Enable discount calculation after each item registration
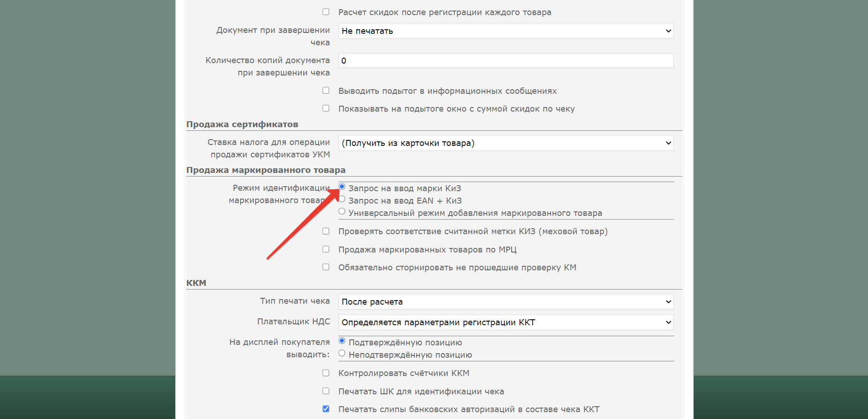This screenshot has width=868, height=419. point(326,12)
